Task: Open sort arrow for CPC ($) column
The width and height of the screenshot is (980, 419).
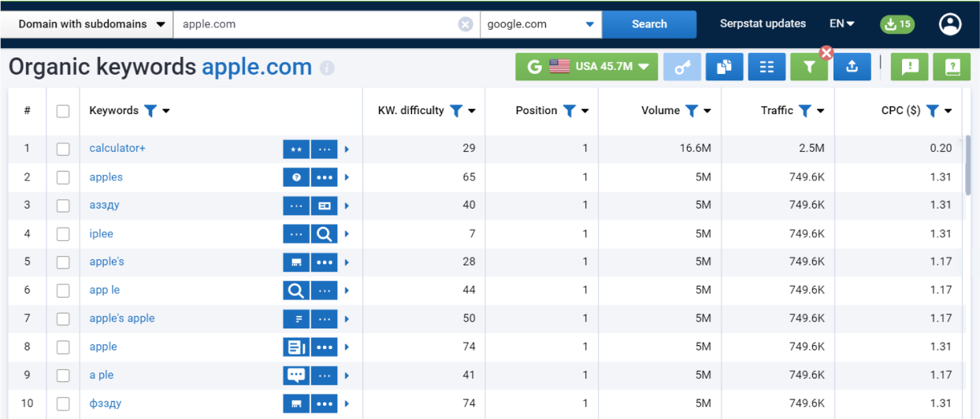Action: 948,111
